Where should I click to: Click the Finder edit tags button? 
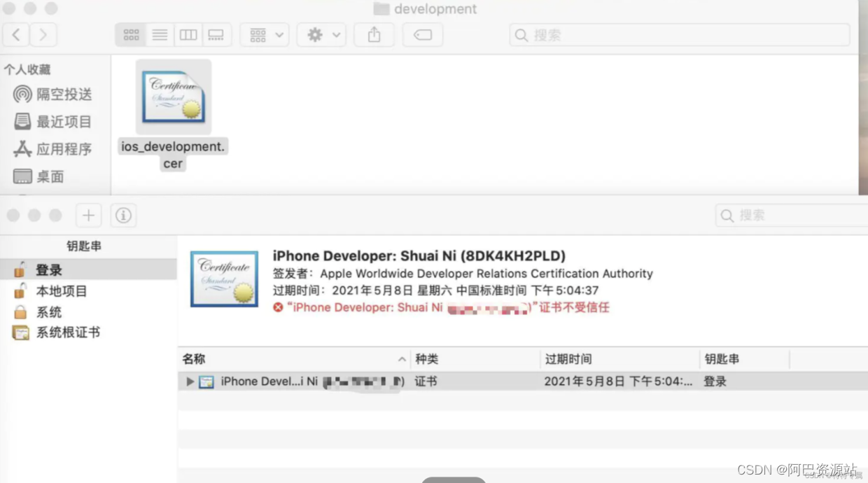(422, 35)
